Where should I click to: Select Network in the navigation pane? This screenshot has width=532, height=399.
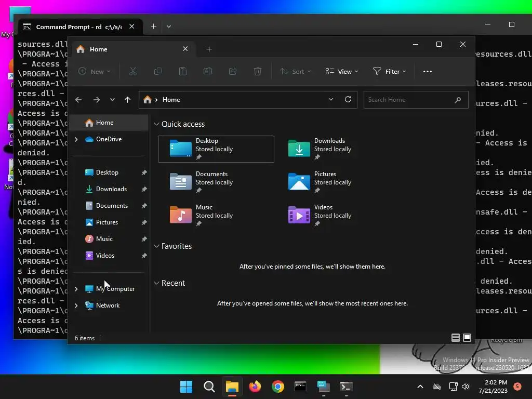[x=108, y=305]
